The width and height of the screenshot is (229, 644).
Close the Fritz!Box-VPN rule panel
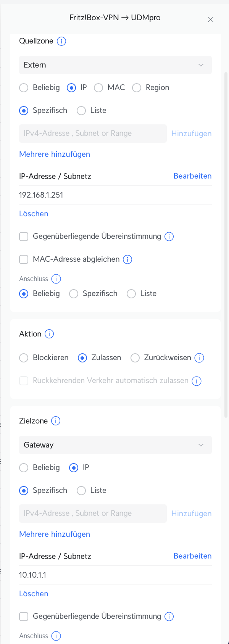coord(211,19)
